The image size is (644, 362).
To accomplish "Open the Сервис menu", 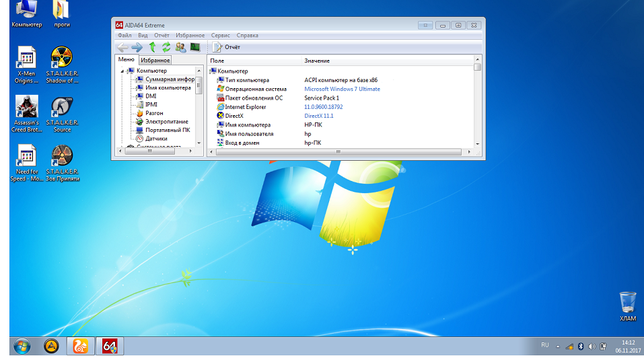I will point(220,36).
